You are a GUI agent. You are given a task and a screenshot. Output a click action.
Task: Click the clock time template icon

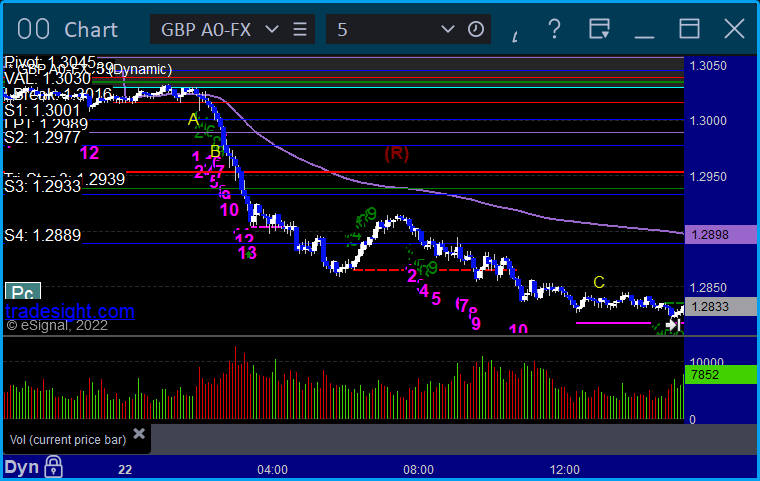coord(475,30)
